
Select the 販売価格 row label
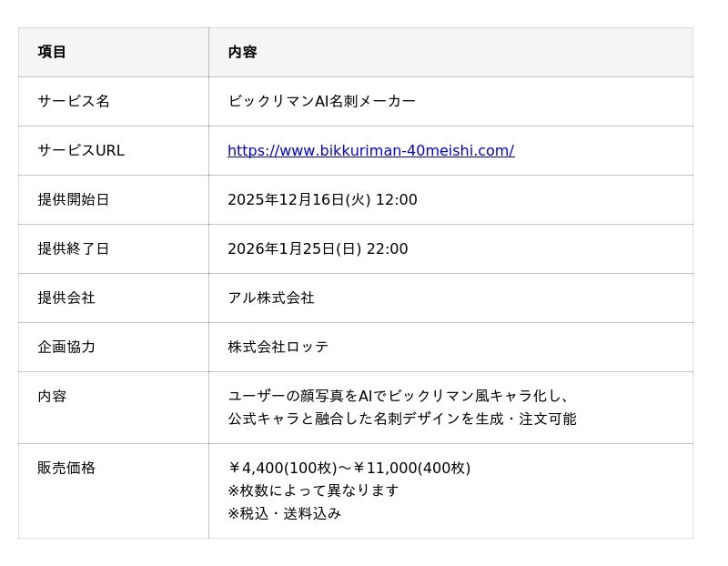click(x=66, y=468)
